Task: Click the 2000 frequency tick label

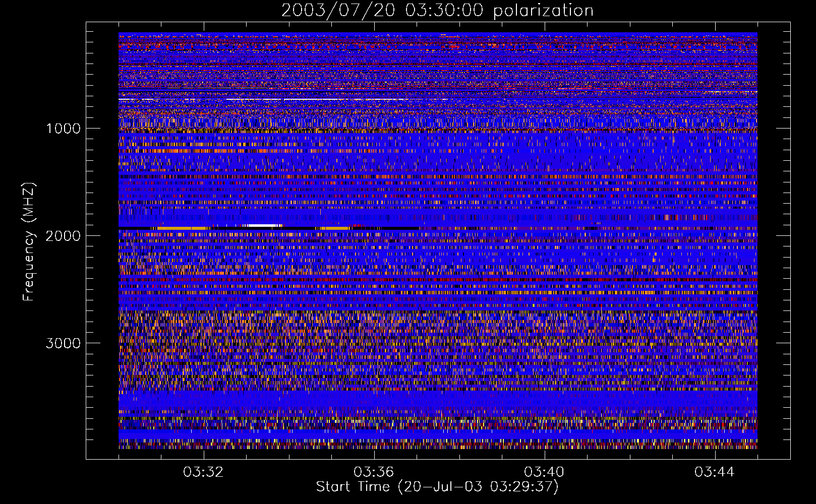Action: point(63,236)
